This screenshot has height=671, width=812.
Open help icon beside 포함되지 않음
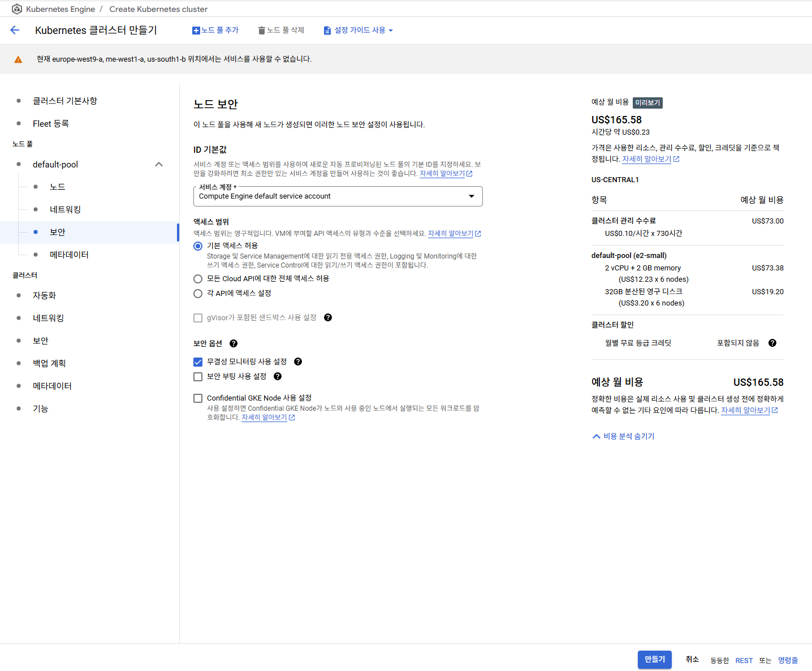tap(772, 343)
